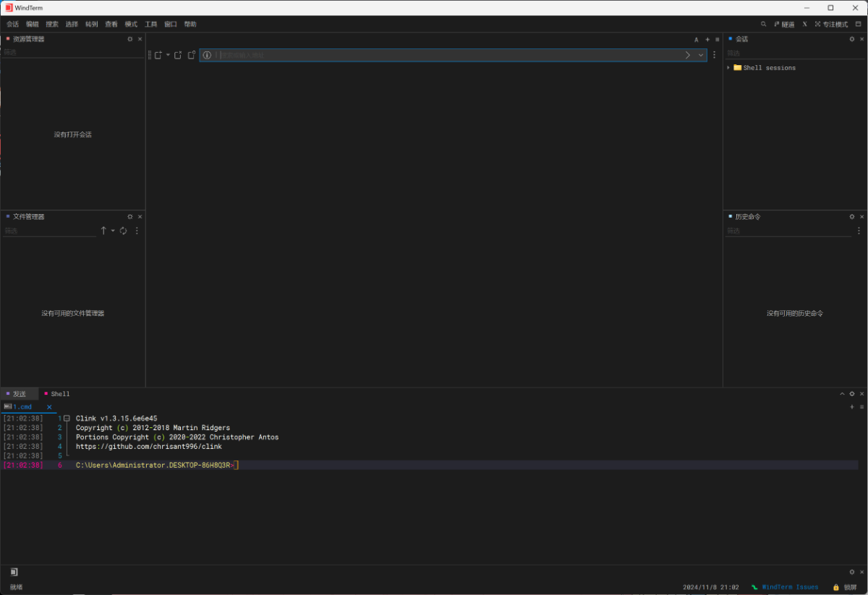
Task: Click the date time in status bar
Action: coord(710,587)
